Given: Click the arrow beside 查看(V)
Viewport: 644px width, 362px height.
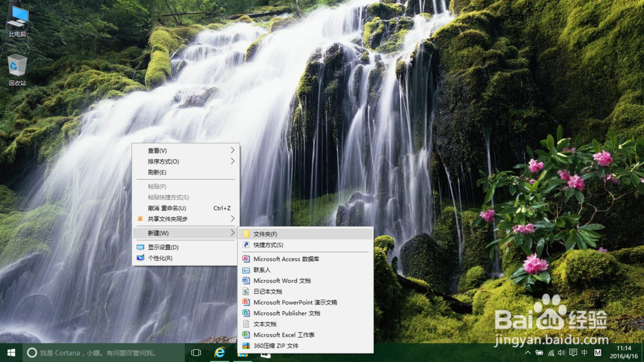Looking at the screenshot, I should [232, 150].
